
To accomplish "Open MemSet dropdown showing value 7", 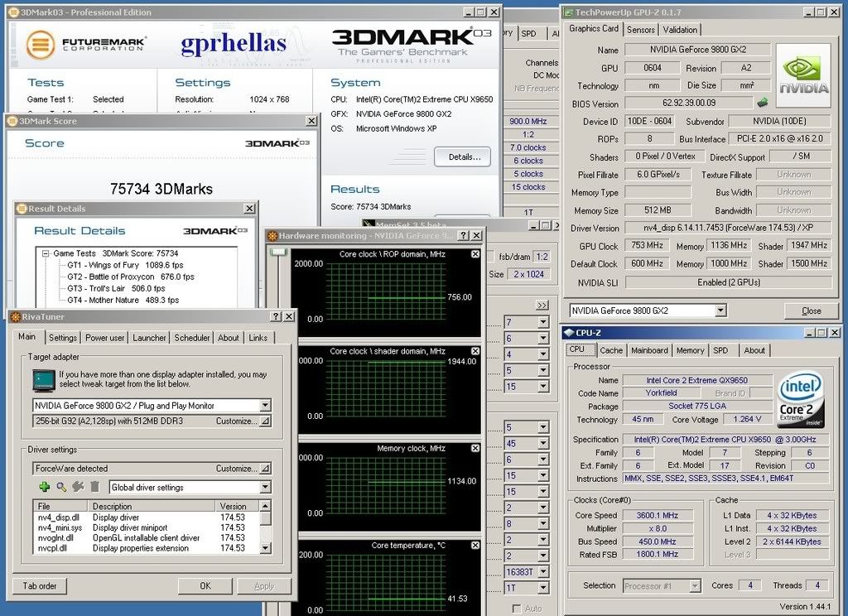I will (543, 322).
